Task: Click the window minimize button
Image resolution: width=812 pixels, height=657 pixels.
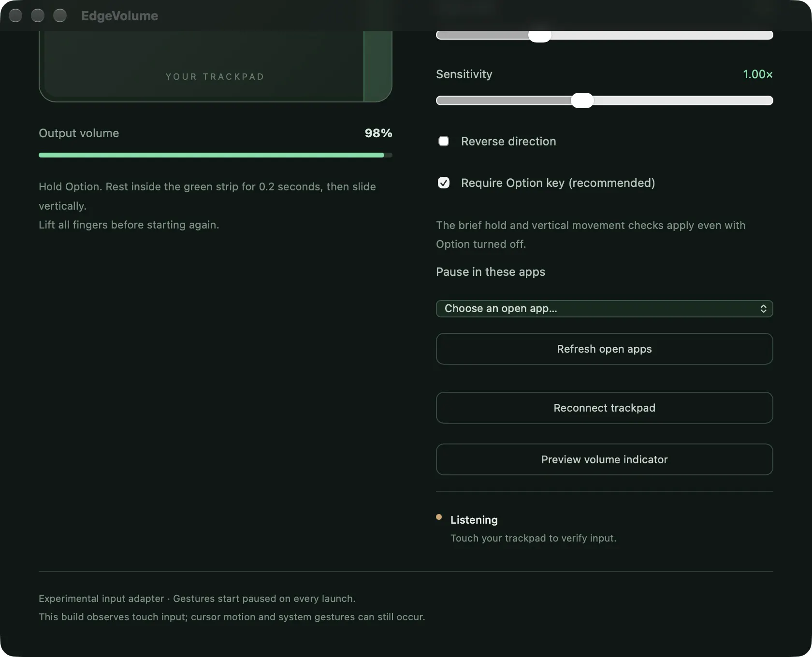Action: pos(38,15)
